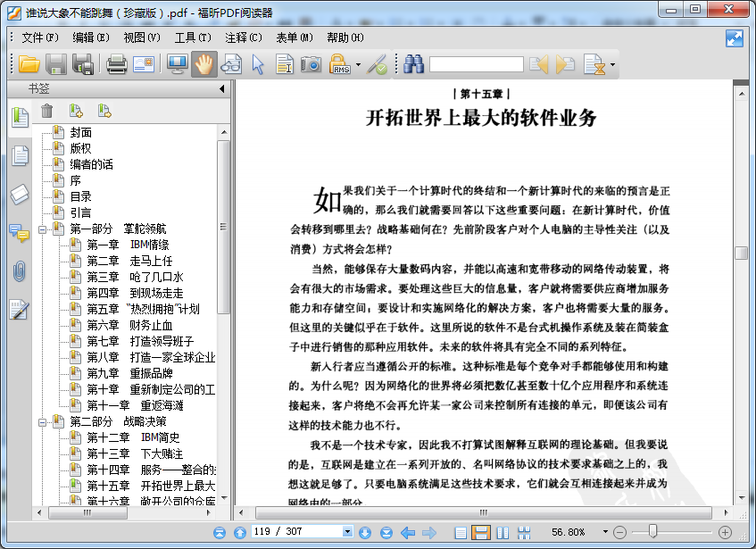Viewport: 756px width, 549px height.
Task: Click the delete bookmark trash icon
Action: 46,111
